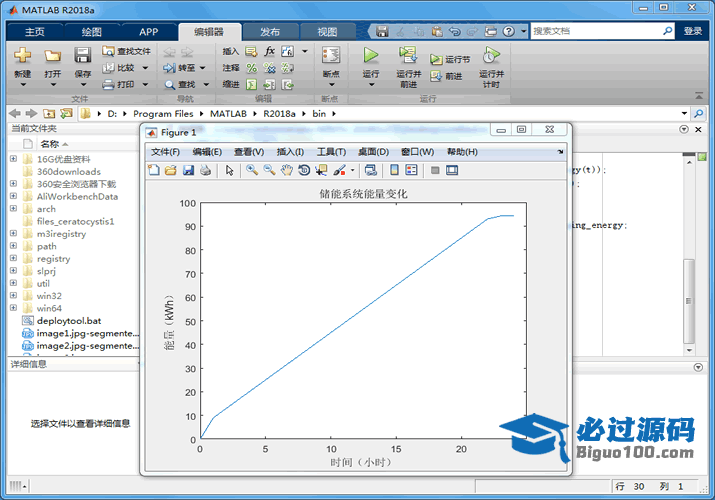Open the brush tool dropdown arrow

pos(352,170)
